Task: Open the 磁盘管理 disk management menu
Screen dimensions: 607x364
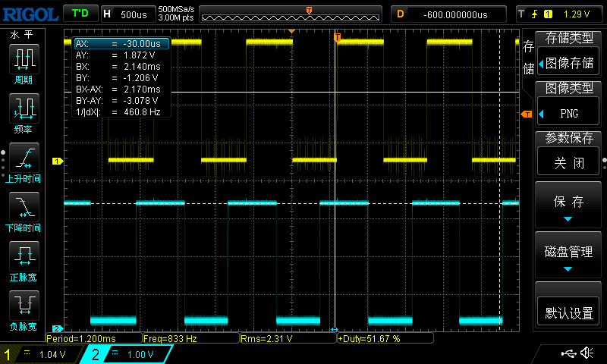Action: [568, 255]
